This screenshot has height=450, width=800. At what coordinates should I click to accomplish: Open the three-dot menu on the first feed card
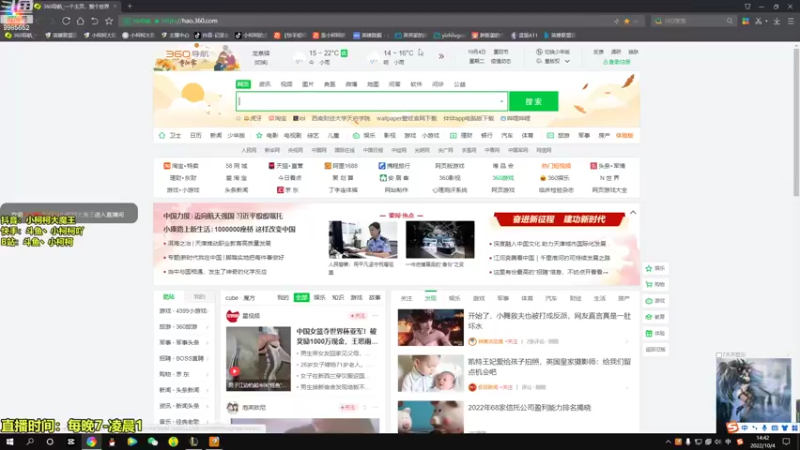(375, 316)
